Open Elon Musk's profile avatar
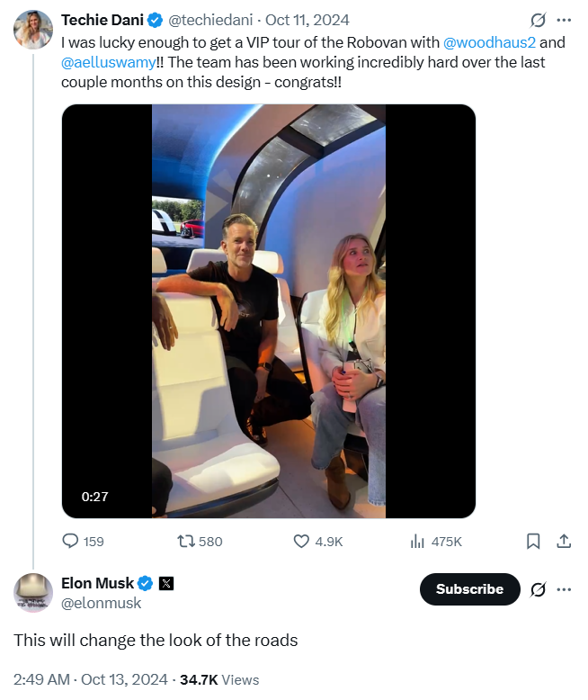 32,593
